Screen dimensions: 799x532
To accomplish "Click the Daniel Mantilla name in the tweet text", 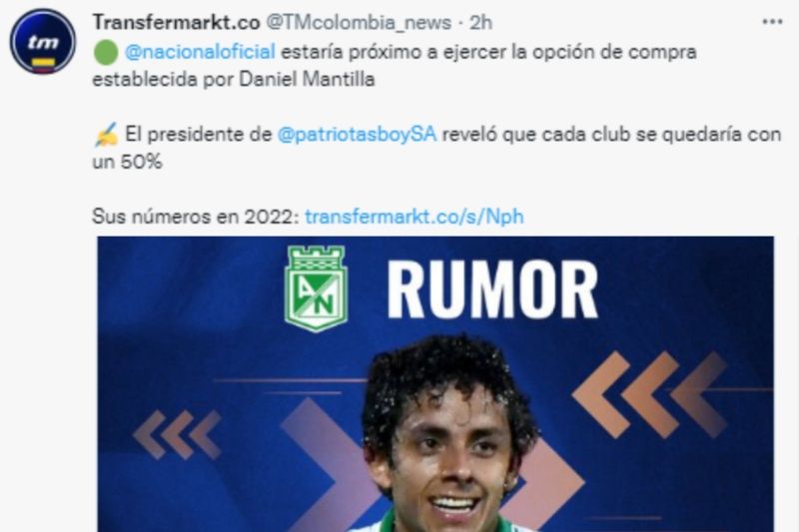I will [x=307, y=80].
